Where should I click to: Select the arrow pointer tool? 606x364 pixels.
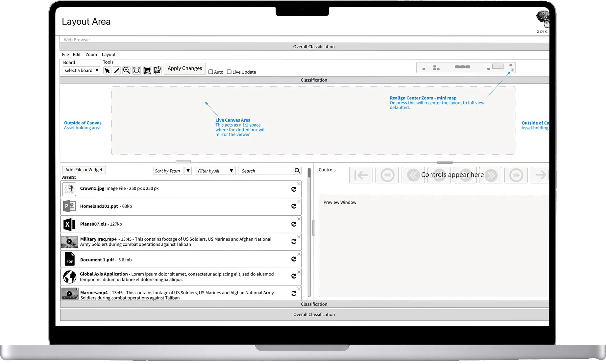click(107, 70)
